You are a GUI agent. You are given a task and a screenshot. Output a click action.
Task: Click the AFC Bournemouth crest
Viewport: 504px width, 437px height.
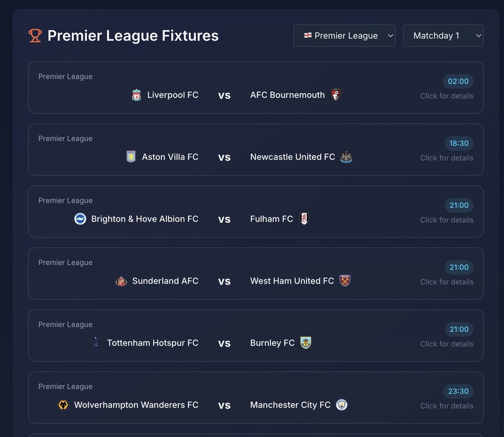pos(336,95)
